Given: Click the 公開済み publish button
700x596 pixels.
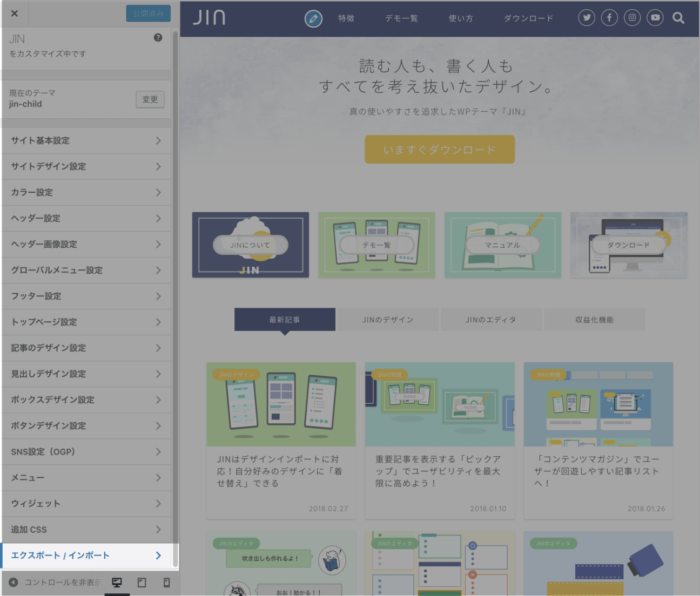Looking at the screenshot, I should [x=149, y=13].
